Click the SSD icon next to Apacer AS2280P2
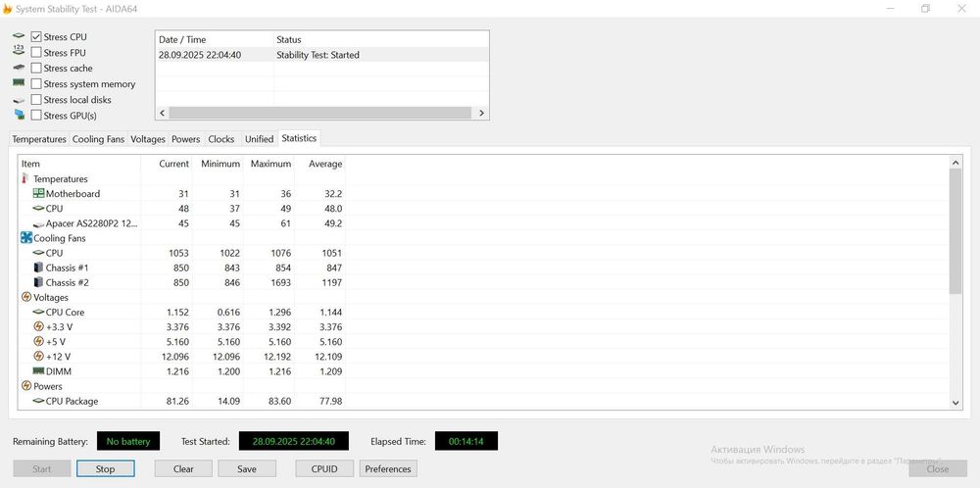The height and width of the screenshot is (488, 980). (39, 223)
